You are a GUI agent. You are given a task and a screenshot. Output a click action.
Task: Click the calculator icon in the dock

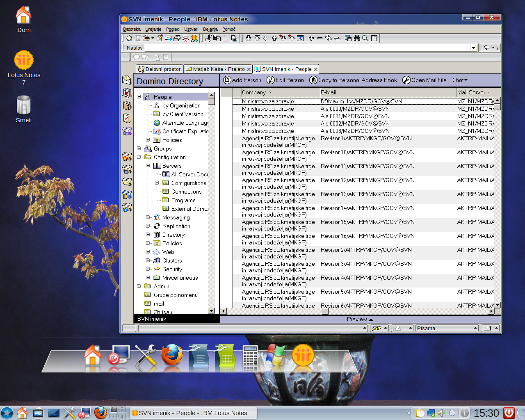point(250,356)
